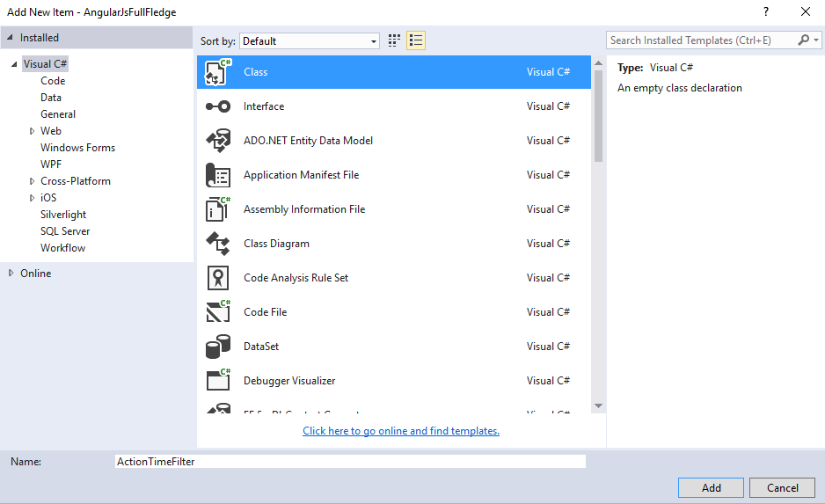
Task: Expand the Cross-Platform tree node
Action: (x=32, y=181)
